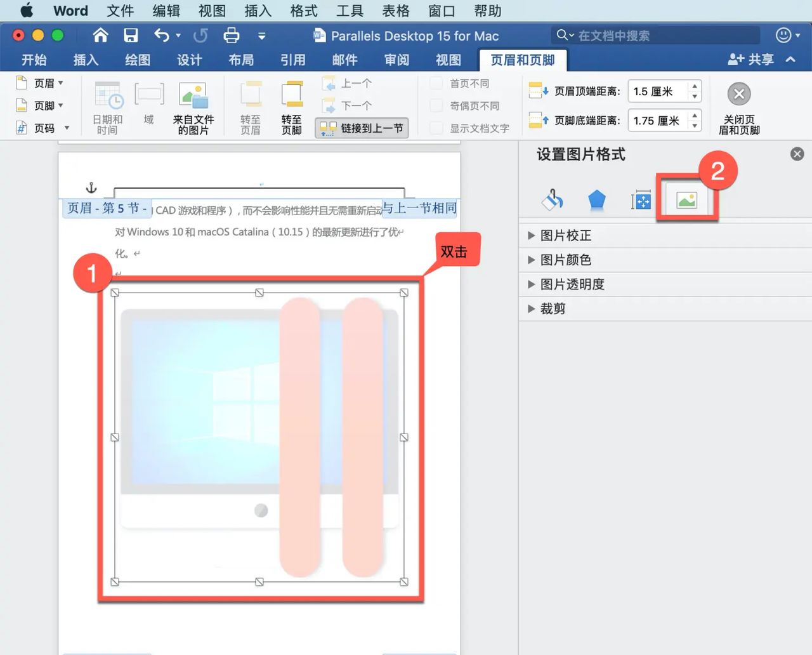Open the 工具 menu in menu bar
Screen dimensions: 812x655
(350, 11)
